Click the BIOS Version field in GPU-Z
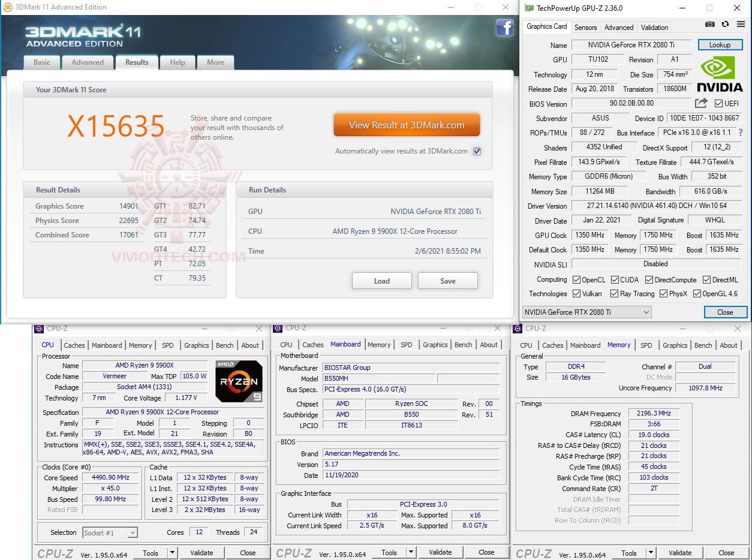Image resolution: width=752 pixels, height=560 pixels. 632,103
